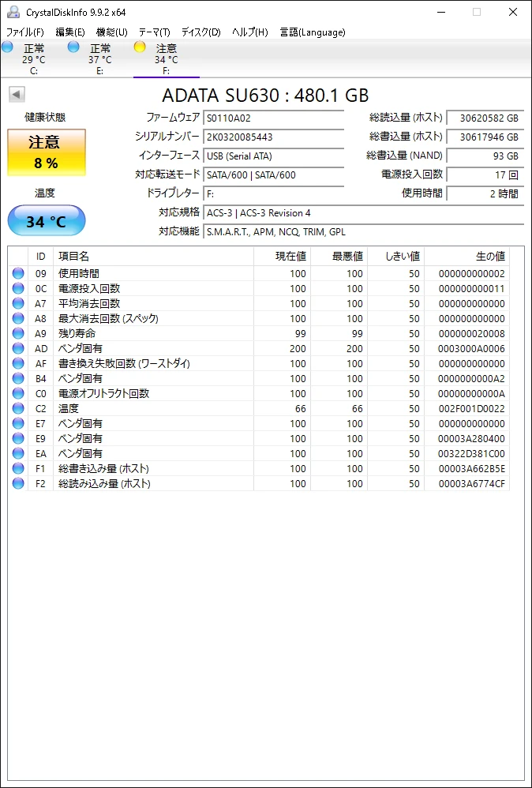Click the CrystalDiskInfo title bar app icon
The image size is (532, 788).
[x=13, y=12]
